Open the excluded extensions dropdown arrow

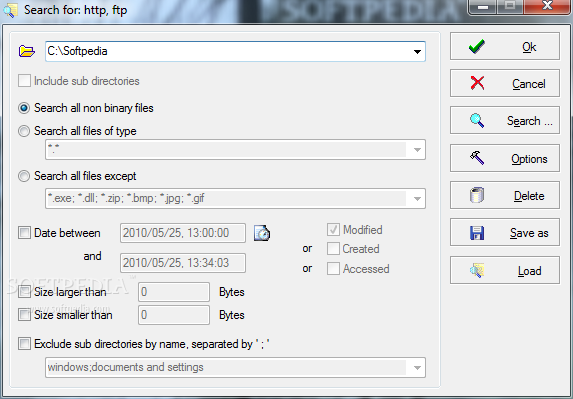417,199
